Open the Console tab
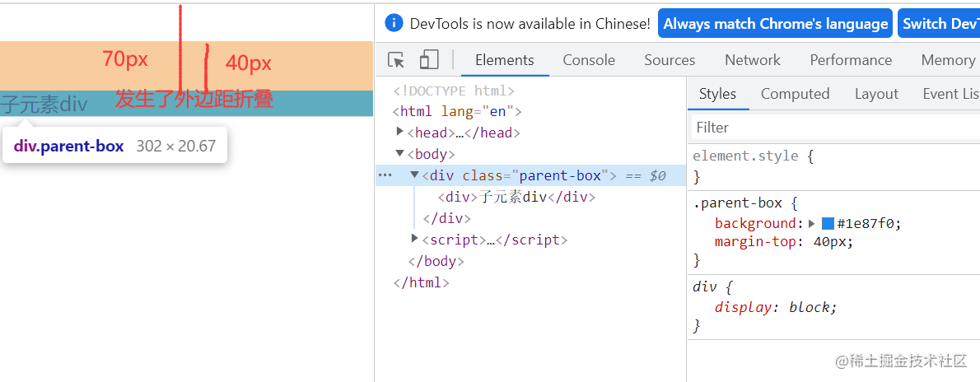Image resolution: width=980 pixels, height=382 pixels. (589, 60)
